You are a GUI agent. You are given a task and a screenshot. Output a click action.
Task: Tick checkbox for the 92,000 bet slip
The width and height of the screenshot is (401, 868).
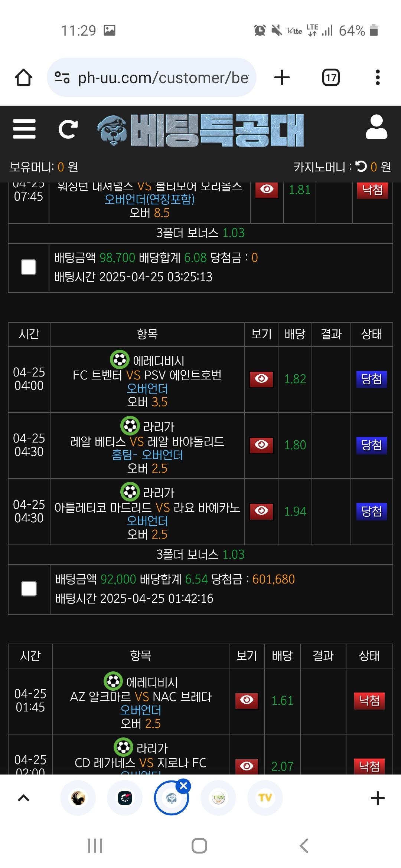29,589
